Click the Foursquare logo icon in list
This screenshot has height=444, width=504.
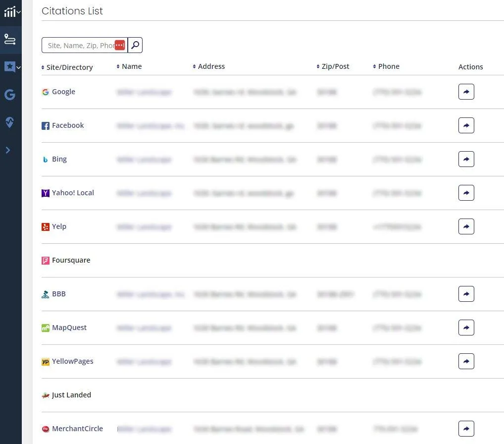(x=46, y=261)
